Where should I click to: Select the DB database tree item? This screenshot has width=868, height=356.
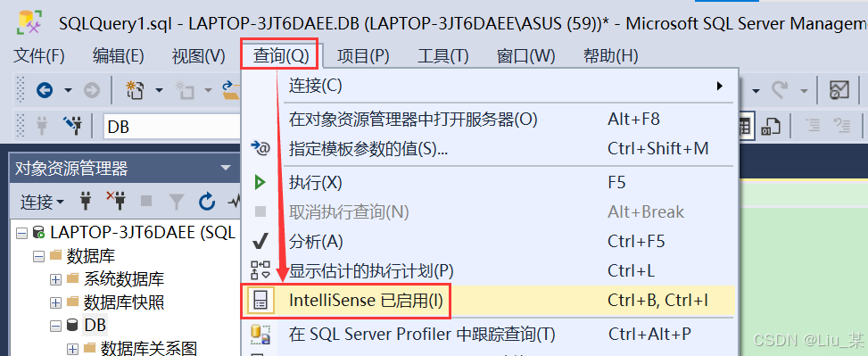click(95, 325)
